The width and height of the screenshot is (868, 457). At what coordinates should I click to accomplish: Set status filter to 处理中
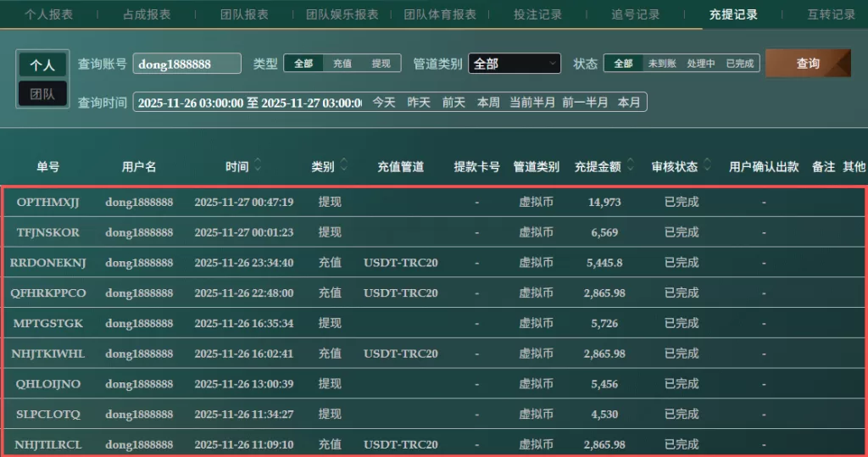tap(701, 64)
